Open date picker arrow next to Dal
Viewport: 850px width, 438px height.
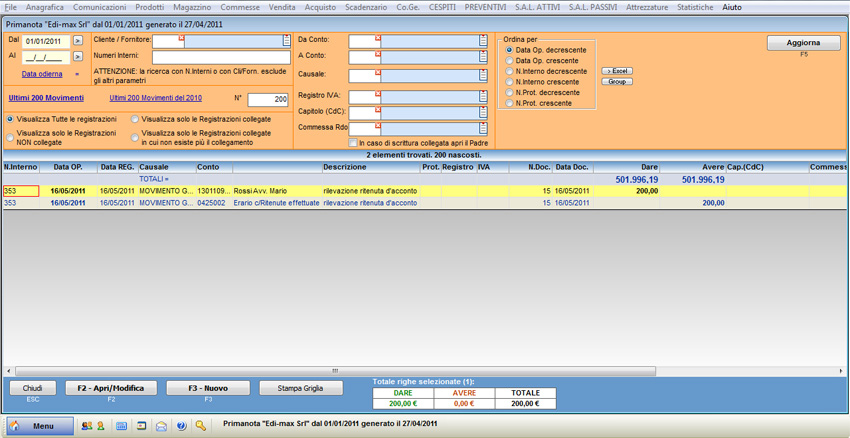78,41
